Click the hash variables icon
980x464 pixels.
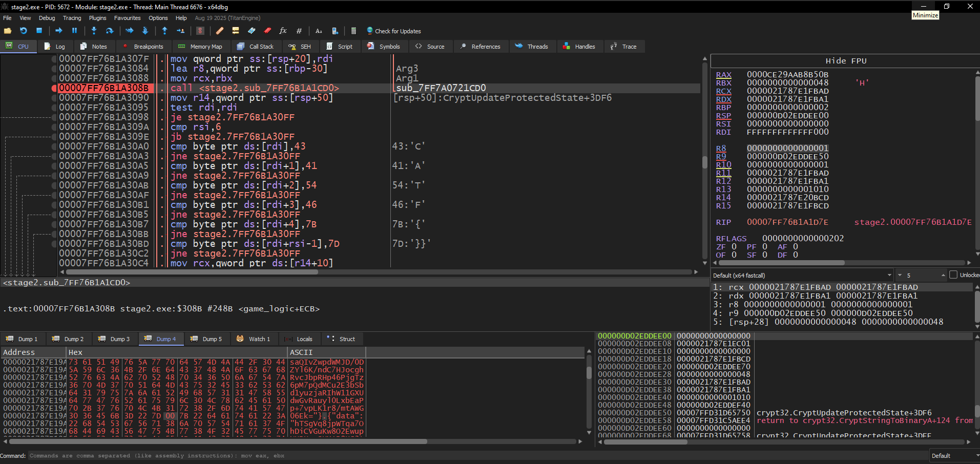(299, 31)
